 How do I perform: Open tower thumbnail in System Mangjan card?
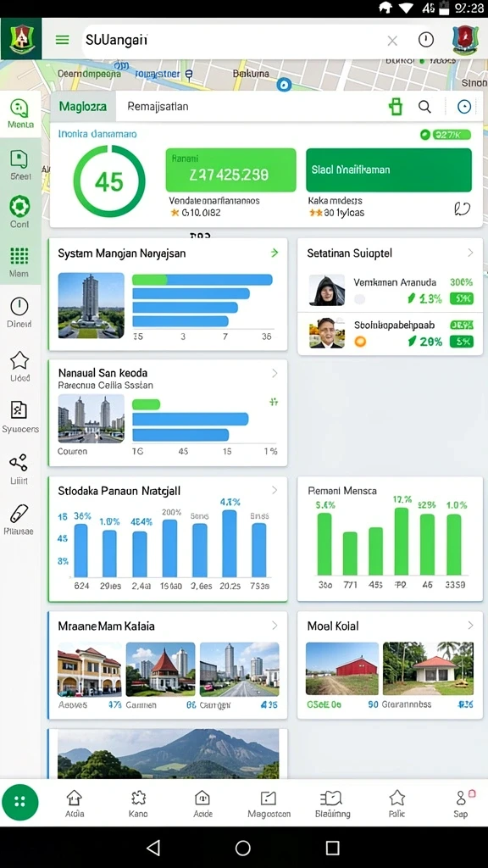point(91,305)
